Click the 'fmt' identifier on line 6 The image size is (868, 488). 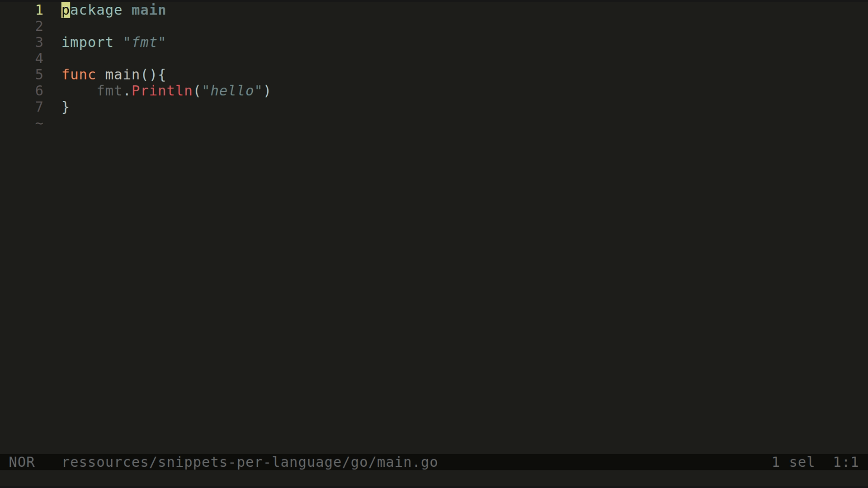click(109, 91)
